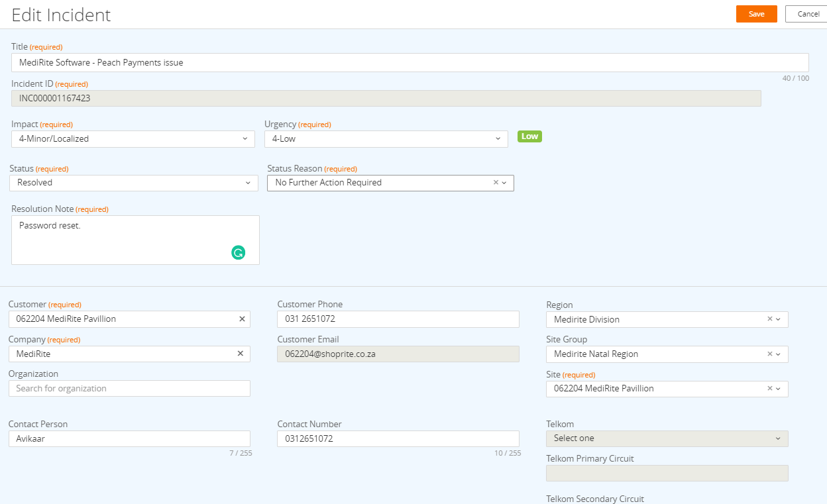Click the 40 / 100 character counter

click(795, 78)
